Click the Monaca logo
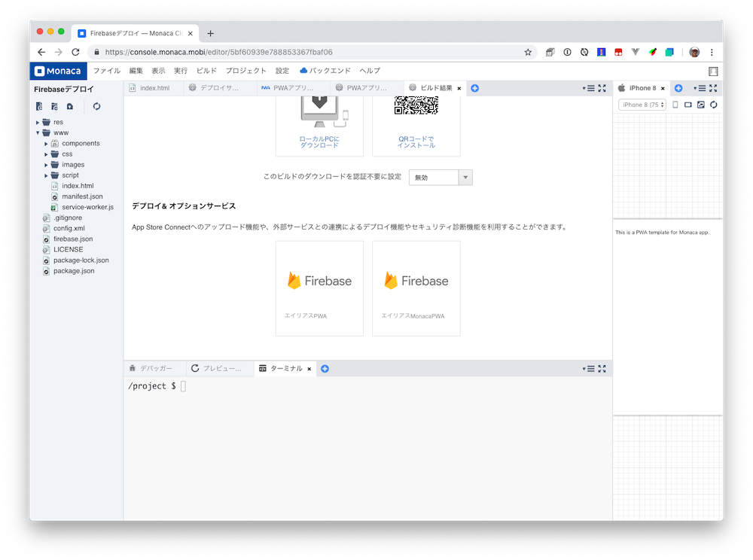 pos(58,71)
